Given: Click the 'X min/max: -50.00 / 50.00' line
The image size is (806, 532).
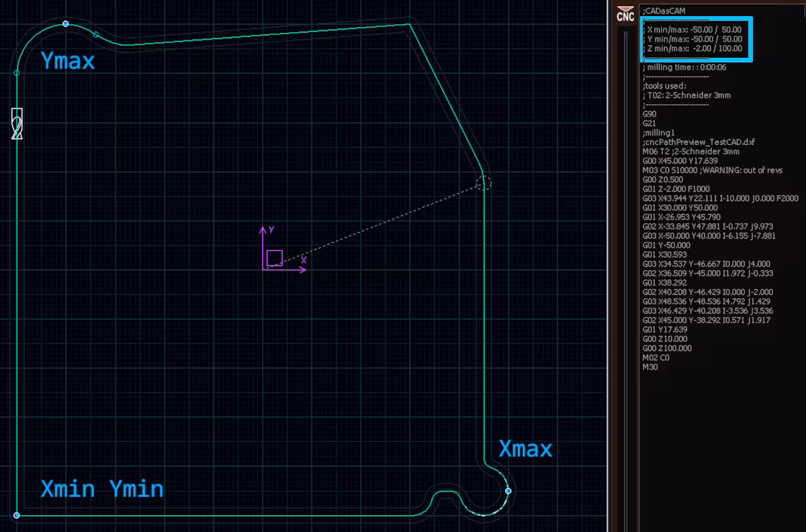Looking at the screenshot, I should click(692, 30).
